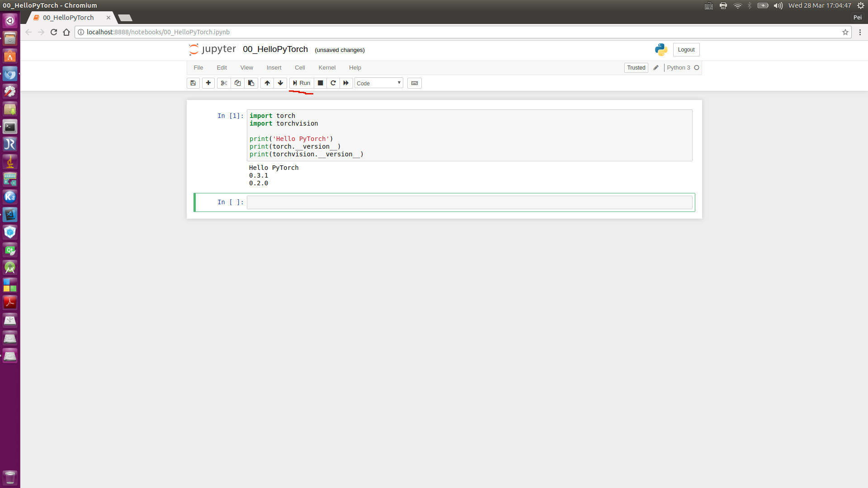Toggle the Trusted notebook indicator

pyautogui.click(x=636, y=68)
